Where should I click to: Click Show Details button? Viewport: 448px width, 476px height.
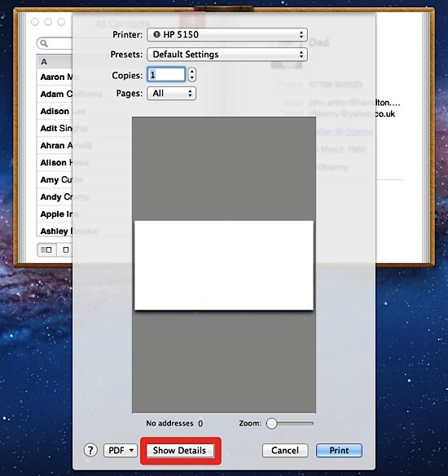pyautogui.click(x=181, y=450)
